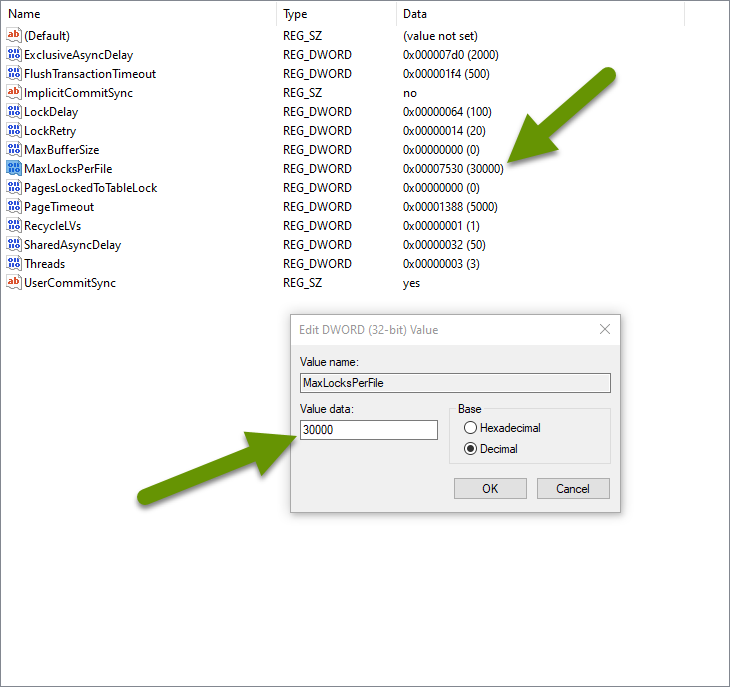Viewport: 730px width, 687px height.
Task: Click the Data column header
Action: click(414, 14)
